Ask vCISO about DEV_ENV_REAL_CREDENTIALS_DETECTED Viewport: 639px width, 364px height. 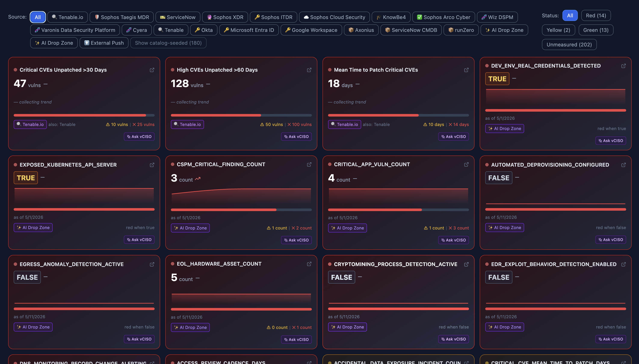tap(611, 141)
